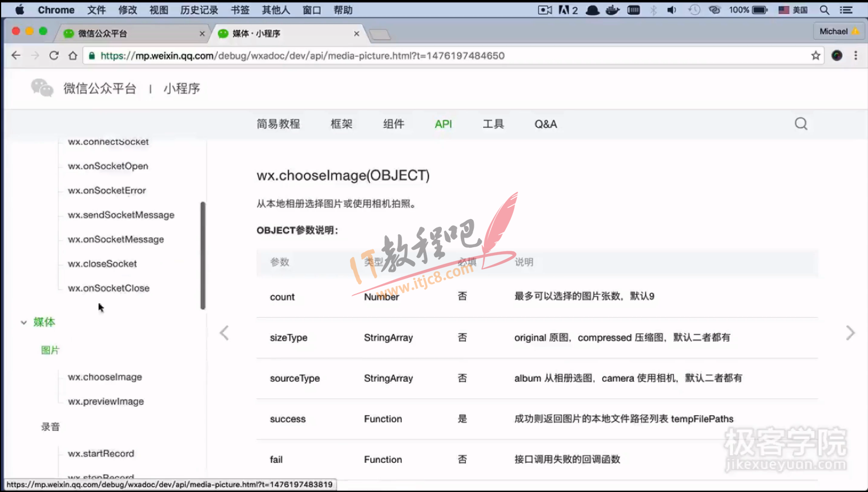The height and width of the screenshot is (492, 868).
Task: Open wx.previewImage in the sidebar
Action: tap(106, 401)
